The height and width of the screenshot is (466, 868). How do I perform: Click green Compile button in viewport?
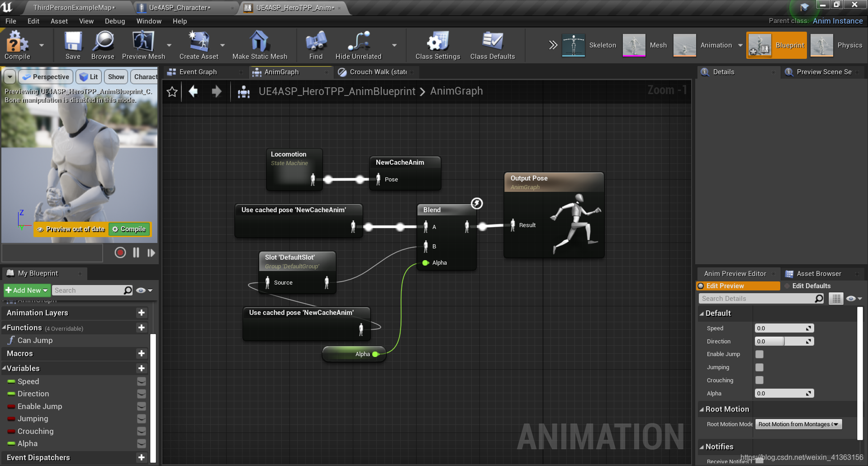129,229
